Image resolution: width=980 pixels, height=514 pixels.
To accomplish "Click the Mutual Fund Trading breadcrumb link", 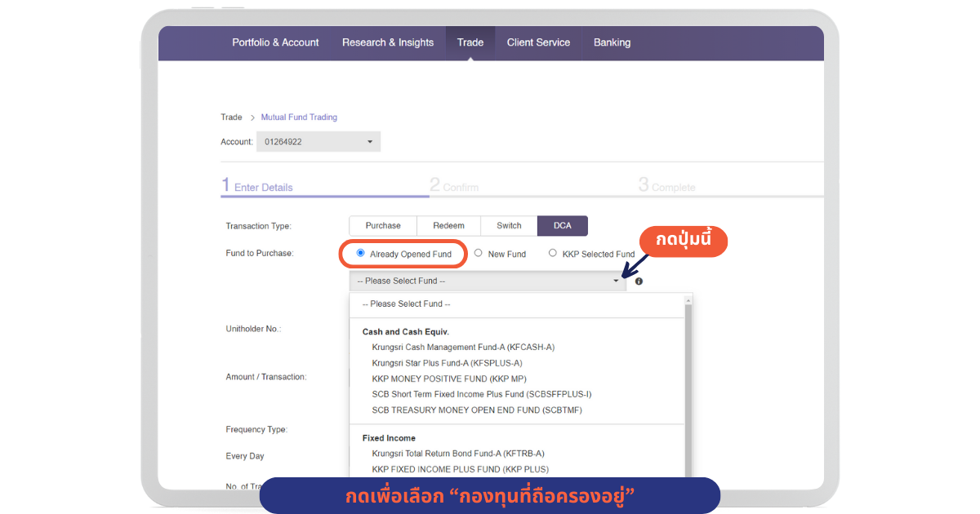I will click(299, 117).
